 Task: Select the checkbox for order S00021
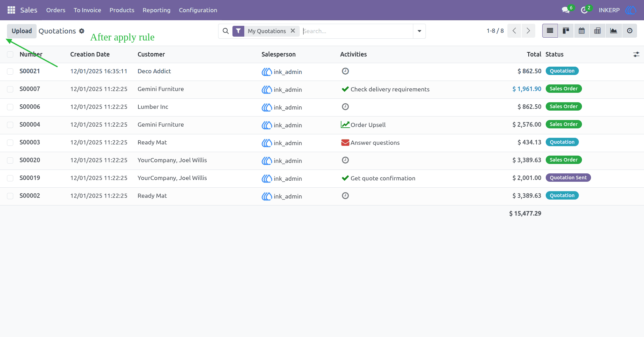(10, 72)
